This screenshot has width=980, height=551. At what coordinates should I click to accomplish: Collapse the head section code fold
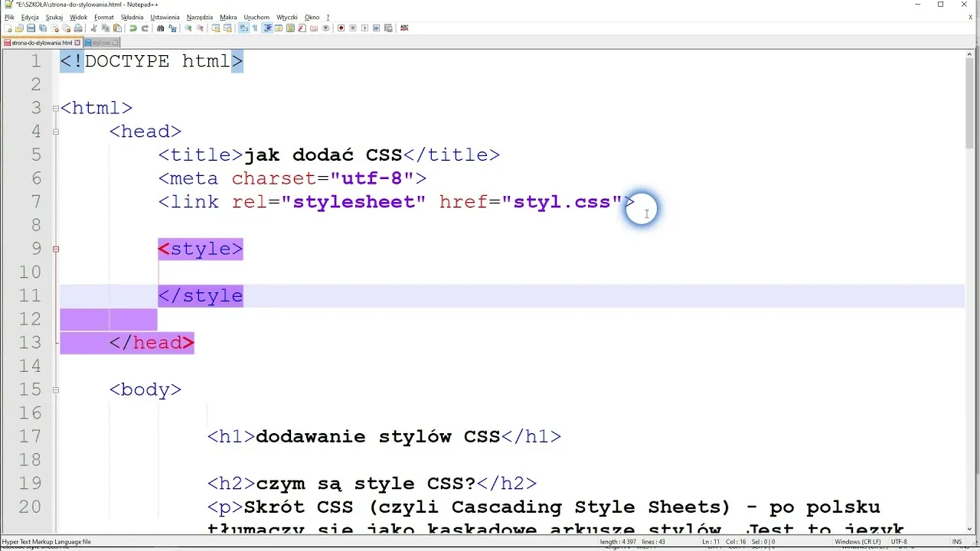(55, 132)
